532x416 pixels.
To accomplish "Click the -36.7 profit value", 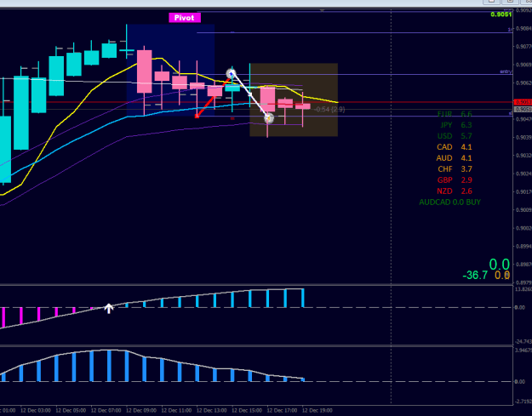I will click(x=475, y=275).
